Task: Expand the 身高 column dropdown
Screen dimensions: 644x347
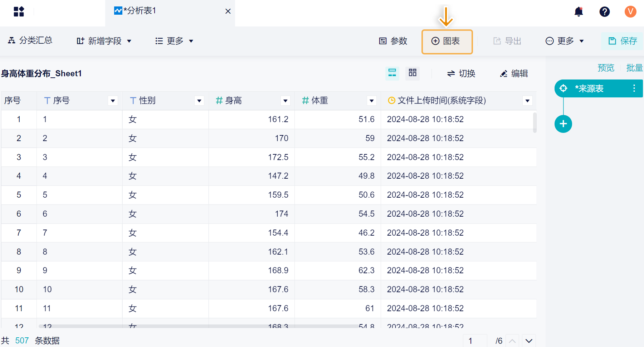Action: (x=285, y=101)
